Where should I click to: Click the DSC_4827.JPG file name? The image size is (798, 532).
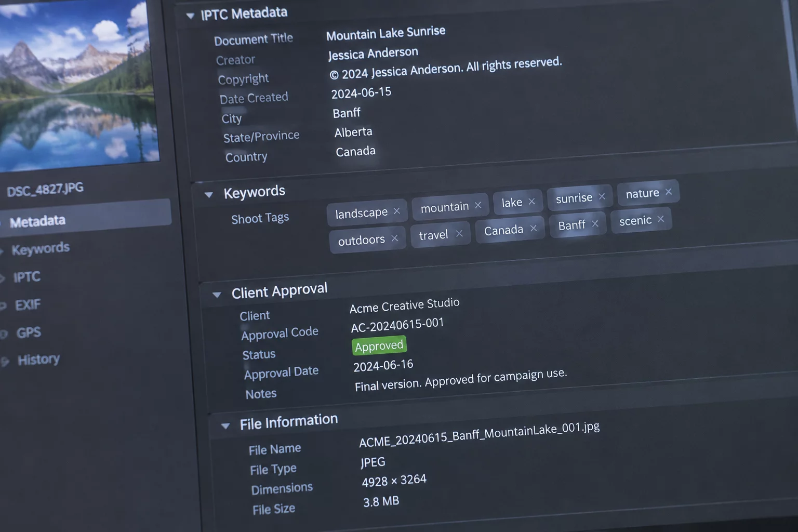[x=45, y=190]
